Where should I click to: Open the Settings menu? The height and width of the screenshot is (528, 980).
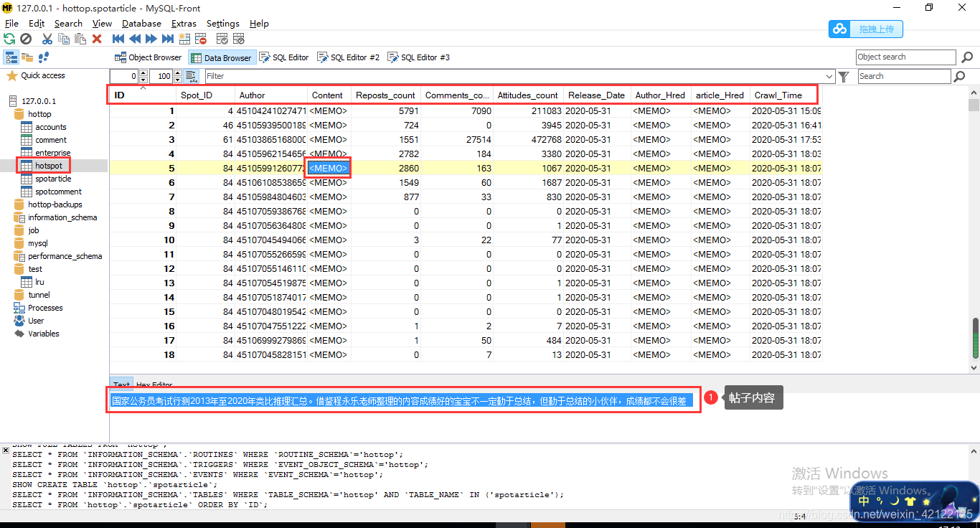point(224,23)
